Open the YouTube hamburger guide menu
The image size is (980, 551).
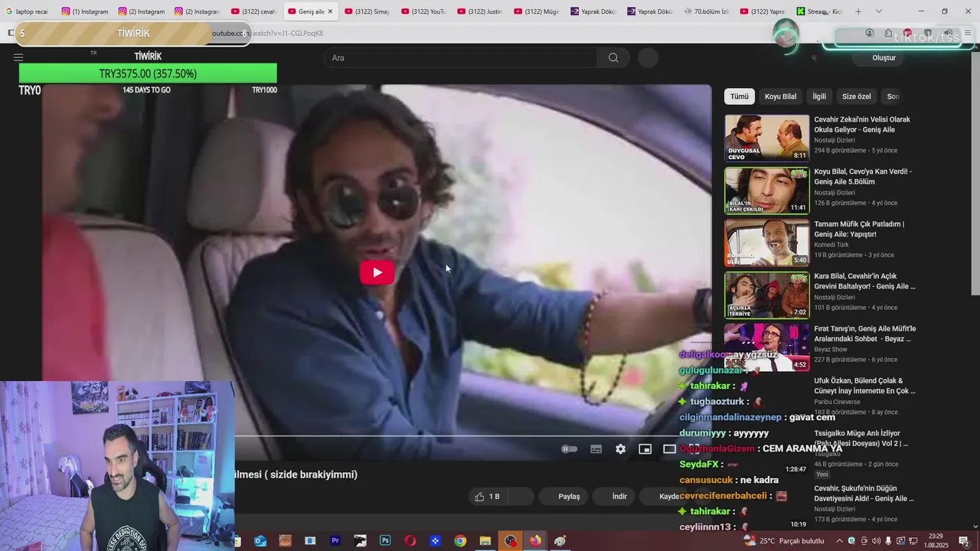coord(18,57)
